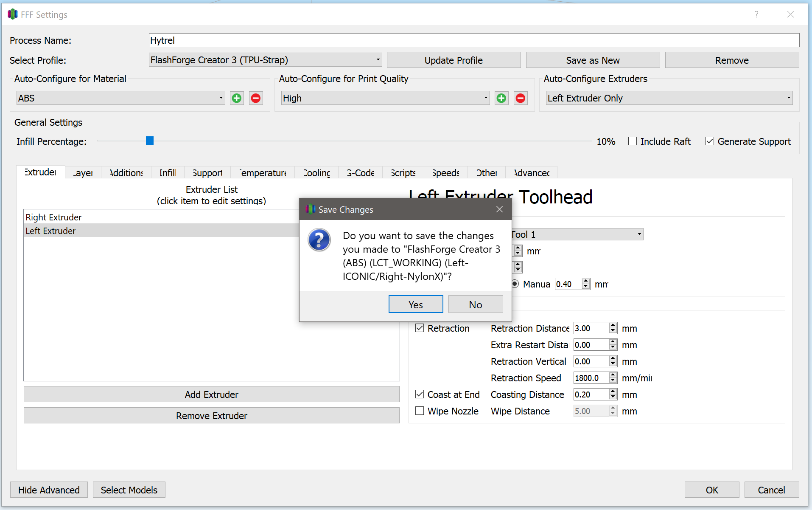This screenshot has width=812, height=510.
Task: Switch to the Support tab
Action: point(207,173)
